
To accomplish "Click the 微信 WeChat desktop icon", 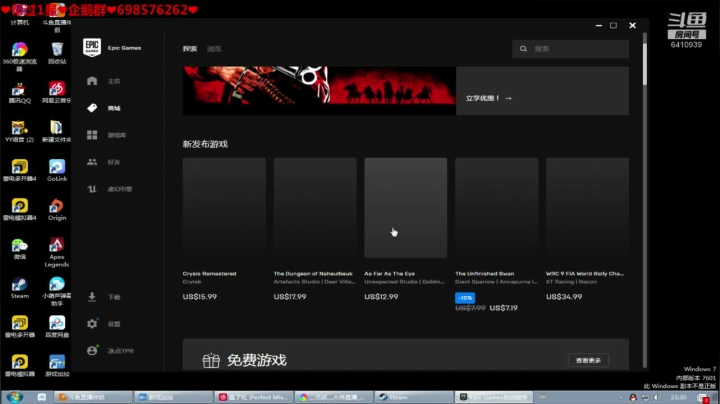I will click(x=19, y=245).
